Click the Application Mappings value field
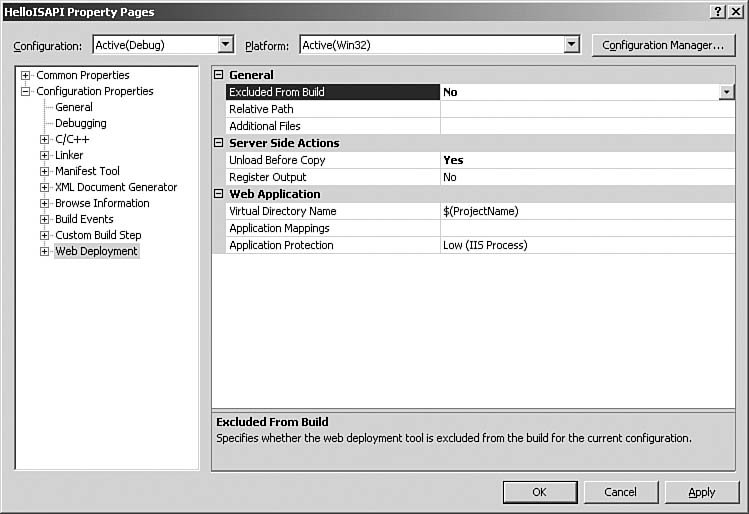The height and width of the screenshot is (514, 749). [588, 228]
